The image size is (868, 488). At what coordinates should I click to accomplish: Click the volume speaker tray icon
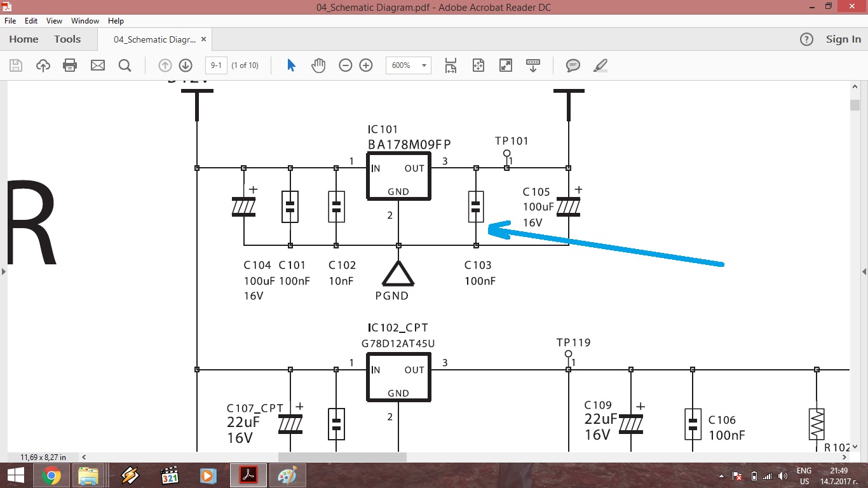tap(783, 476)
